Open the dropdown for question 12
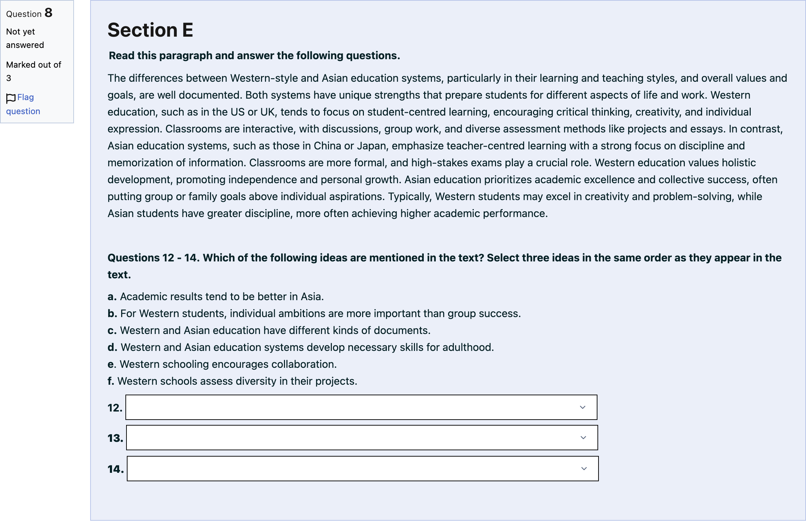The height and width of the screenshot is (532, 806). [361, 407]
